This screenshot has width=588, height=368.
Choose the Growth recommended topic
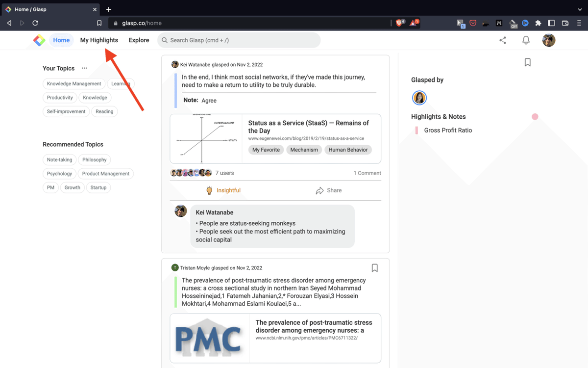click(72, 187)
